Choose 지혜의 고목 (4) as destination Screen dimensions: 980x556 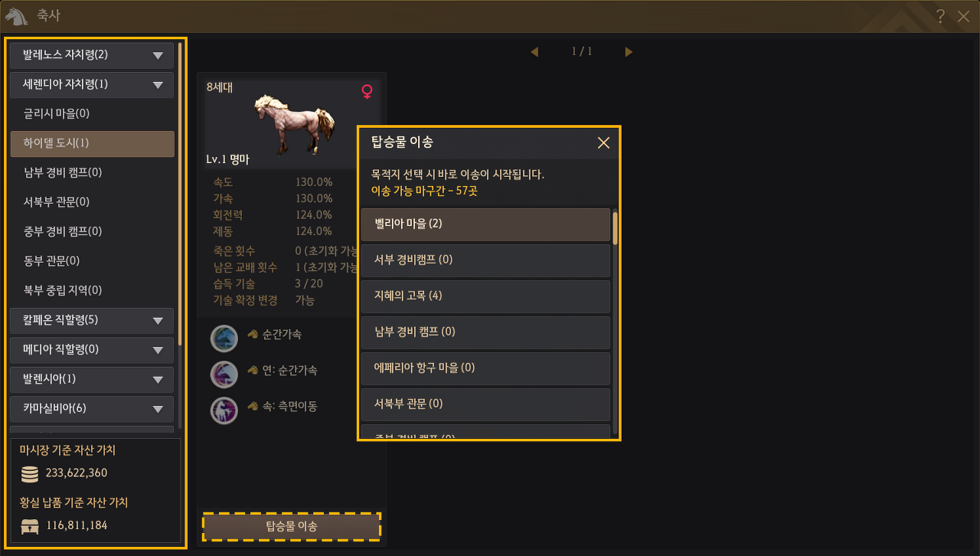[x=485, y=296]
